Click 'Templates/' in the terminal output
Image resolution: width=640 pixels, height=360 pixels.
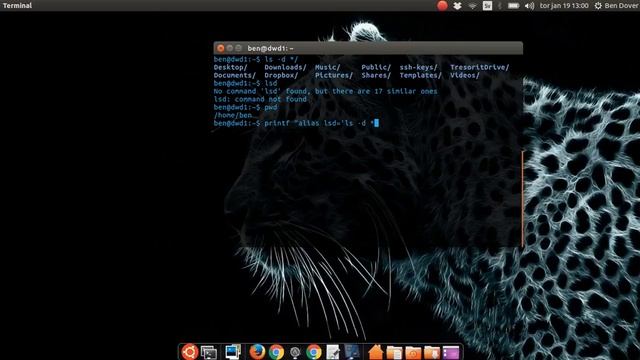coord(420,76)
